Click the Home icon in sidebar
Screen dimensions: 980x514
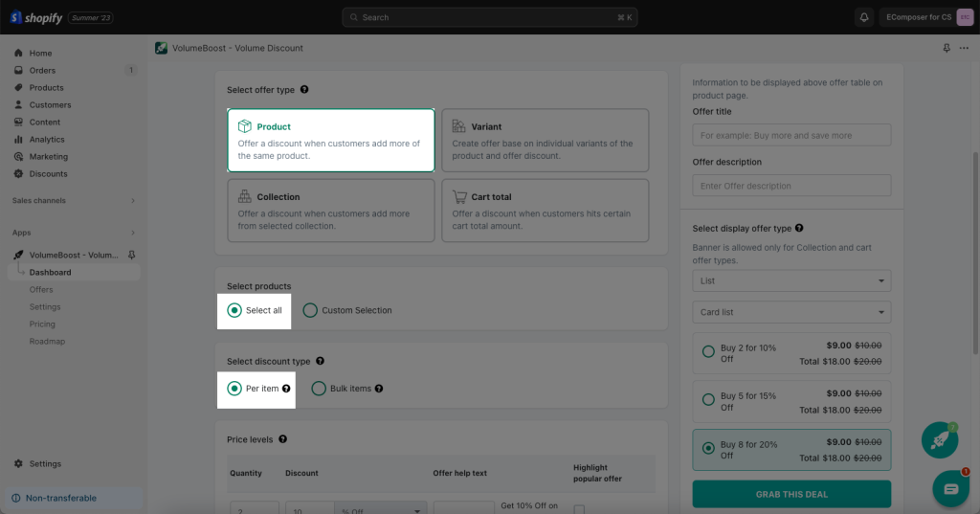[x=18, y=54]
